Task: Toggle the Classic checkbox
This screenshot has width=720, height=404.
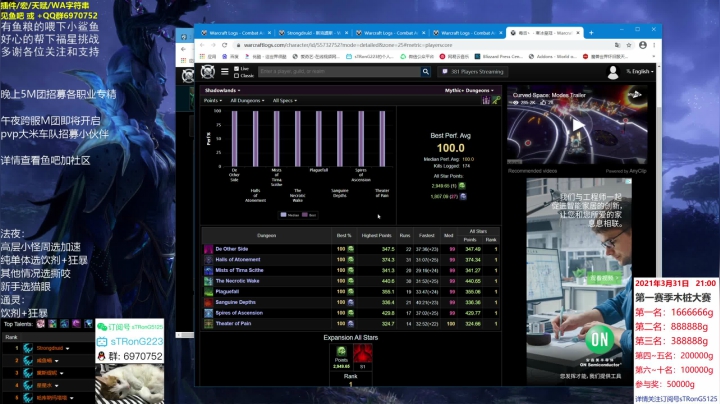Action: pos(236,75)
